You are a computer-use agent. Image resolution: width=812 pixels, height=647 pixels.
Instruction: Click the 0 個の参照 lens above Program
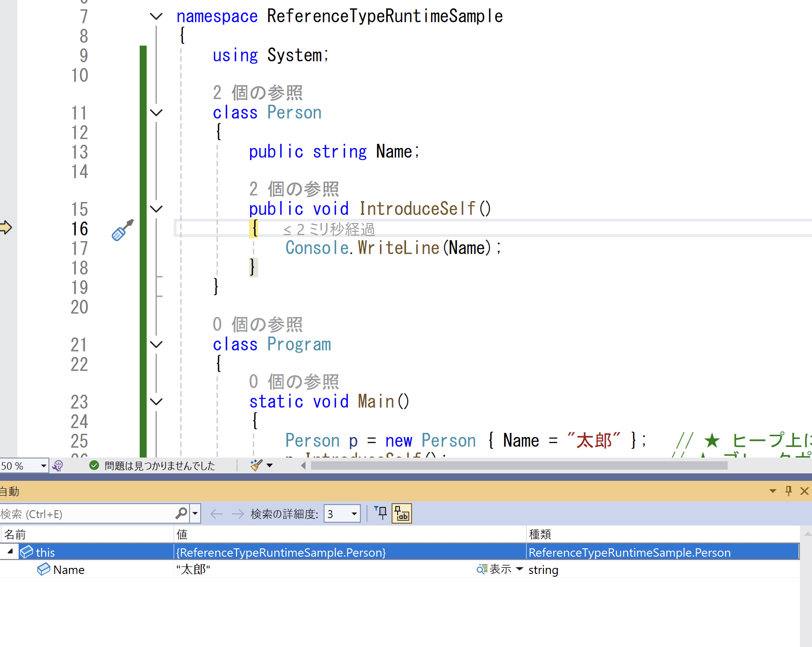(x=258, y=324)
